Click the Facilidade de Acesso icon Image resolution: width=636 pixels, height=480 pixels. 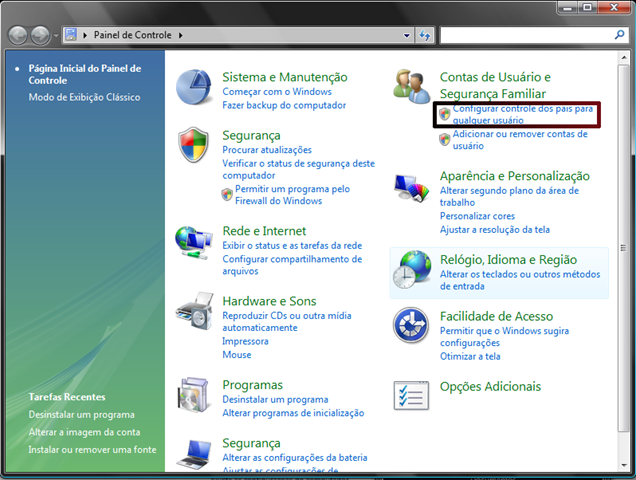[x=411, y=325]
